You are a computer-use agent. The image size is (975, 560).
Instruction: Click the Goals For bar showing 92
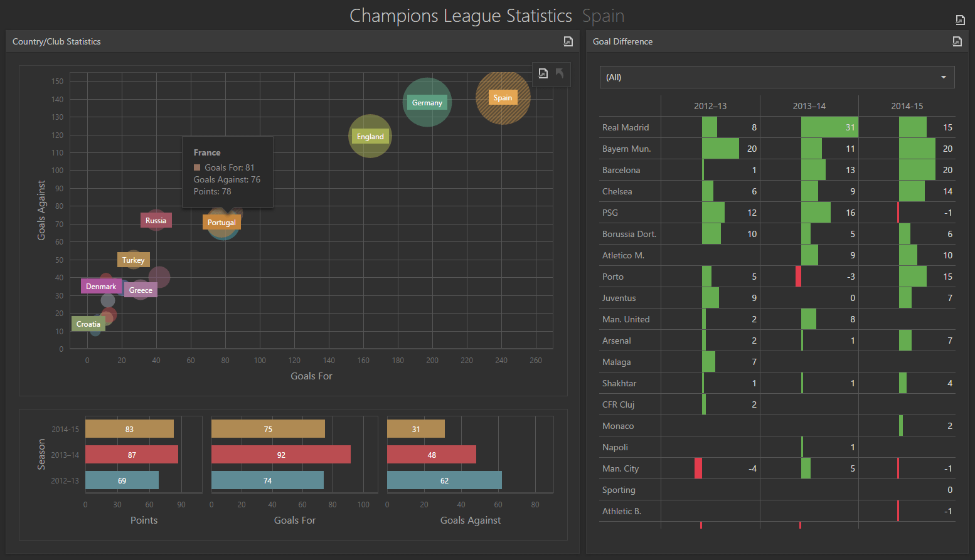[281, 455]
